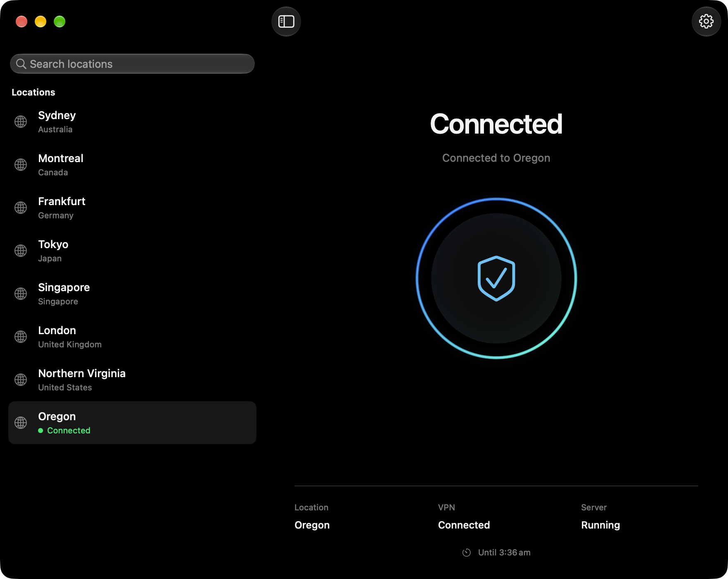The height and width of the screenshot is (579, 728).
Task: Click globe icon beside Frankfurt
Action: click(x=21, y=208)
